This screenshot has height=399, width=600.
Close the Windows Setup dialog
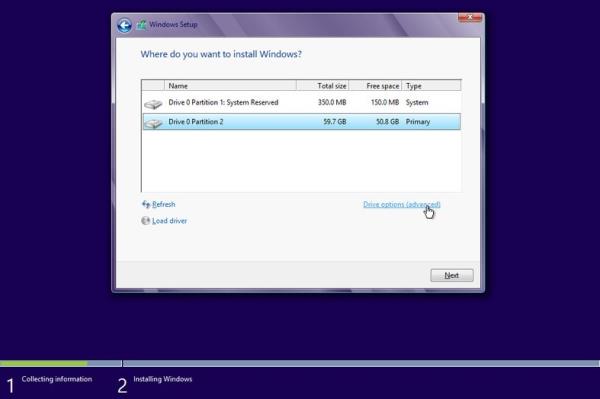click(470, 17)
